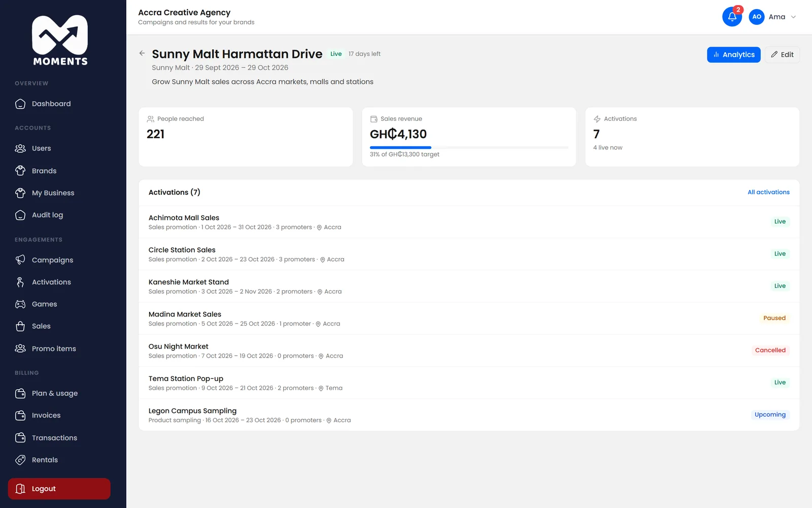Click the sales revenue progress bar
The height and width of the screenshot is (508, 812).
469,147
